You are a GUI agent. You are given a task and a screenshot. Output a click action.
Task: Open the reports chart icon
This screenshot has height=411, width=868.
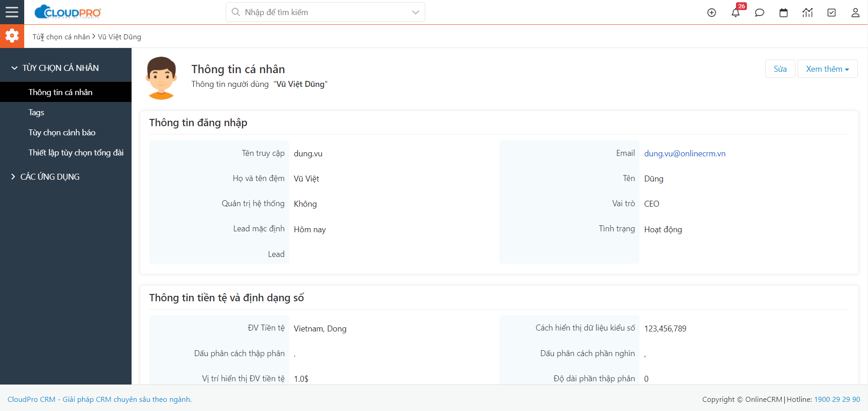pos(808,13)
